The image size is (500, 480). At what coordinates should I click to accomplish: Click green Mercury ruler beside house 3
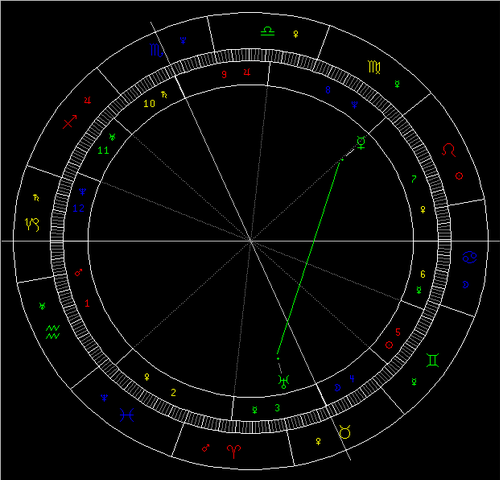(x=255, y=410)
